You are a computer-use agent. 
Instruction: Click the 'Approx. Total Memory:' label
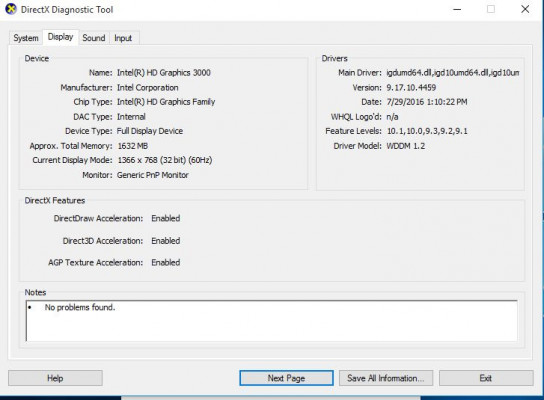[71, 146]
